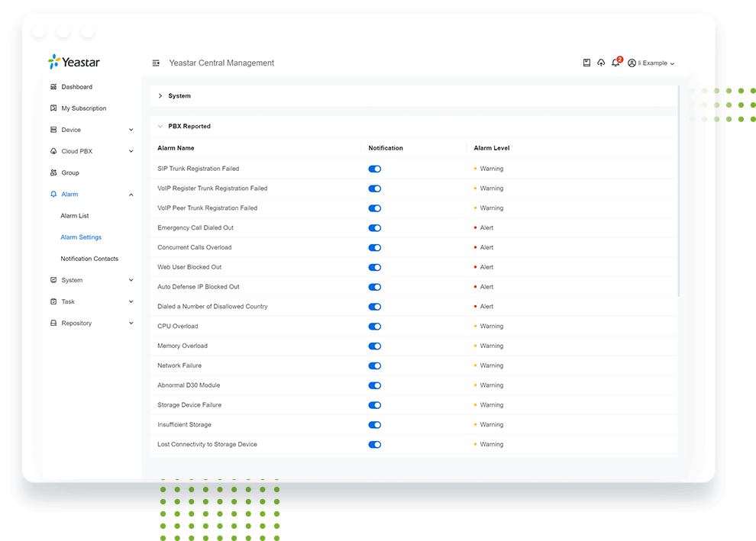
Task: Open the notification bell with badge
Action: click(615, 63)
